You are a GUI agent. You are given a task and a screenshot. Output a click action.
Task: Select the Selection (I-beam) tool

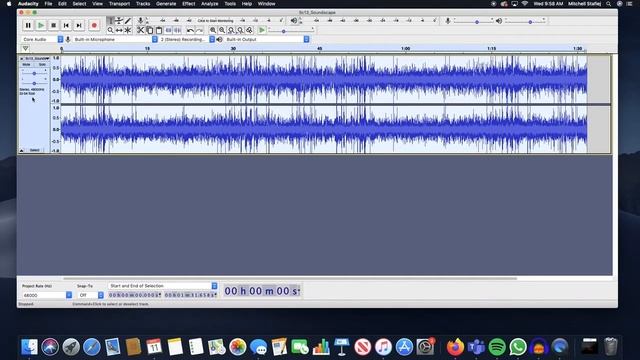(x=110, y=20)
